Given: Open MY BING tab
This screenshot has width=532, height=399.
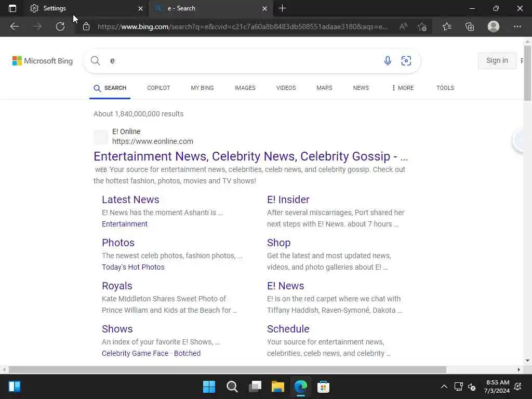Looking at the screenshot, I should (x=202, y=88).
